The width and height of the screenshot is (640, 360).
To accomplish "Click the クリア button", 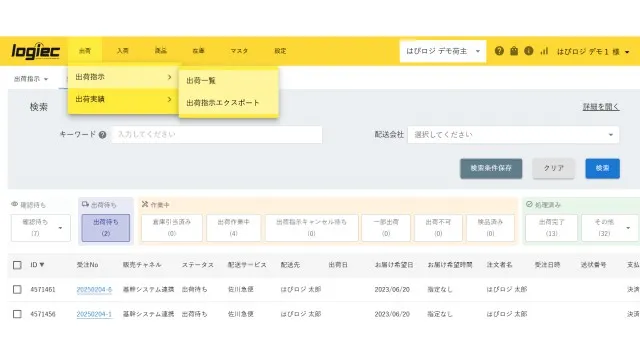I will (553, 168).
